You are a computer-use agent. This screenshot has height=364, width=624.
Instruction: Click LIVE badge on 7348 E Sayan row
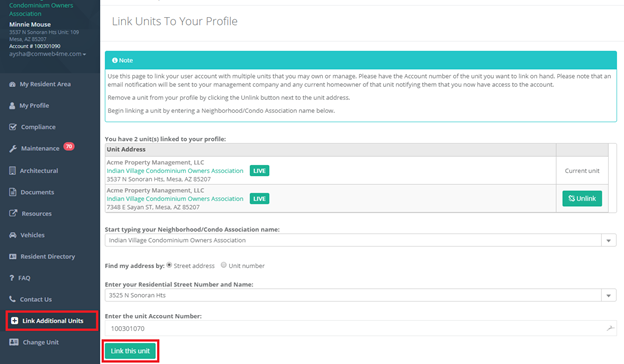coord(259,199)
